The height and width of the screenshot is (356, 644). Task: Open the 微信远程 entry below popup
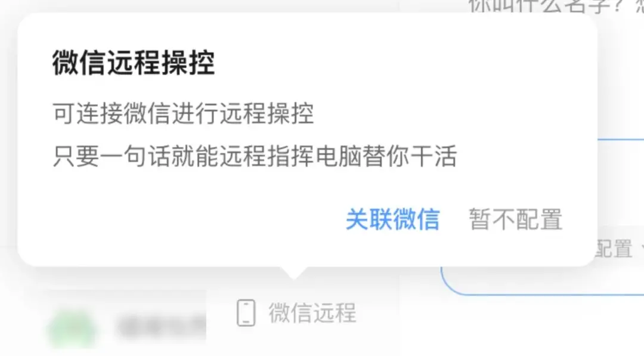tap(296, 313)
